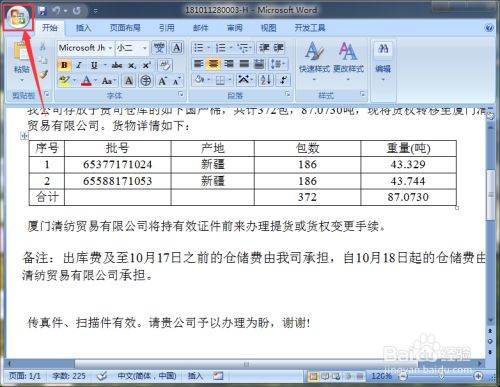Switch to the 引用 ribbon tab

166,28
